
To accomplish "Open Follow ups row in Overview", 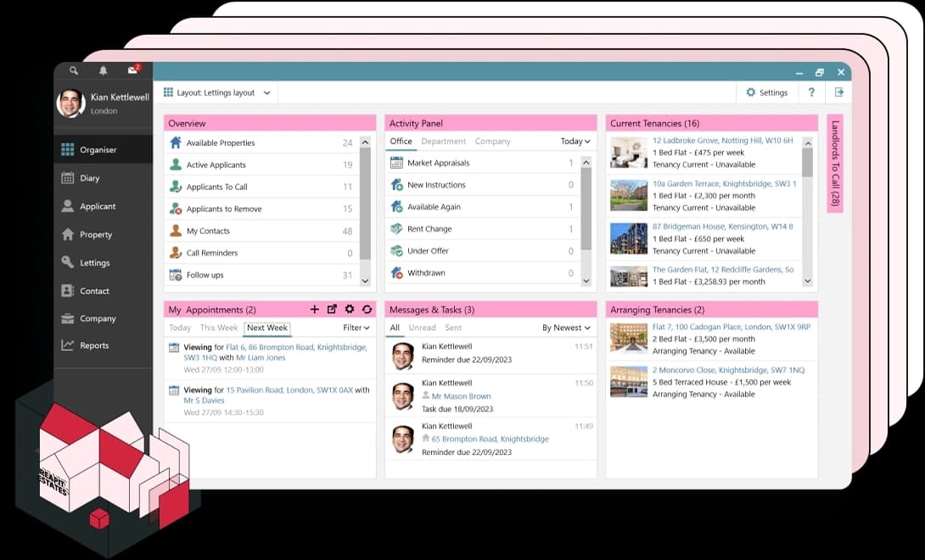I will 261,275.
